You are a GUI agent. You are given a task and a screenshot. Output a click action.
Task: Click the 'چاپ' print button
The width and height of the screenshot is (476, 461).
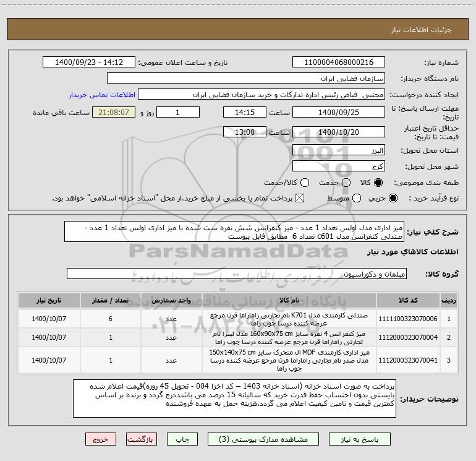(x=182, y=439)
